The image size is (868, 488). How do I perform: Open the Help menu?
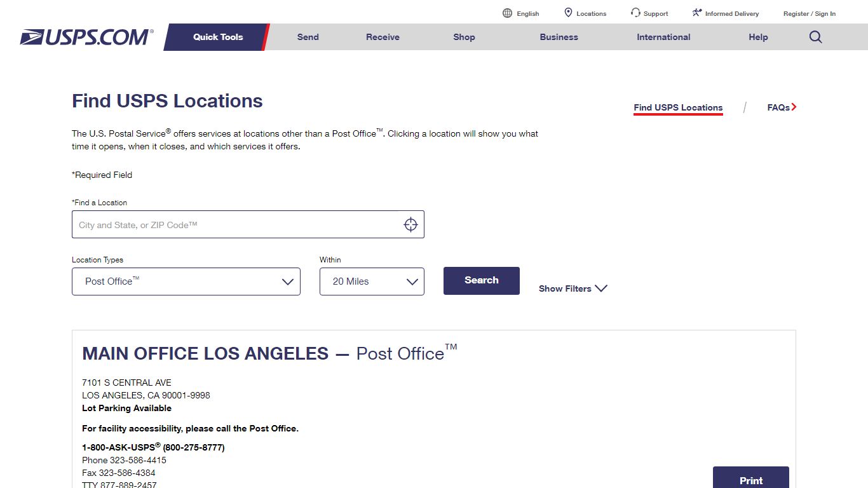(x=758, y=37)
